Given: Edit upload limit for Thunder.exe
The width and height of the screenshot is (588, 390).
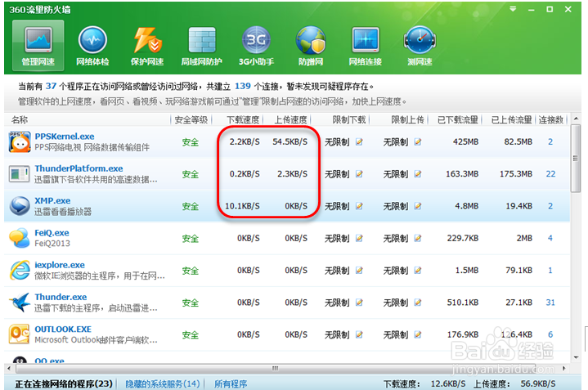Looking at the screenshot, I should pyautogui.click(x=418, y=303).
